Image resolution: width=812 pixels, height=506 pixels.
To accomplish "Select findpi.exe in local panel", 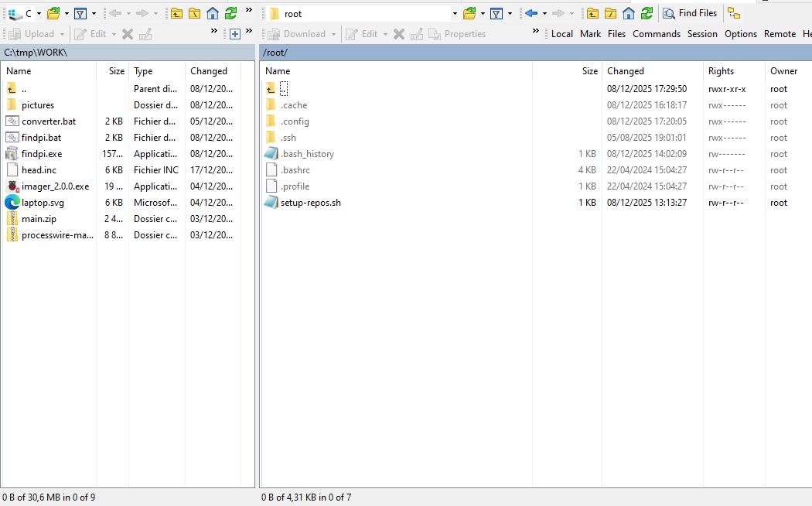I will tap(42, 154).
